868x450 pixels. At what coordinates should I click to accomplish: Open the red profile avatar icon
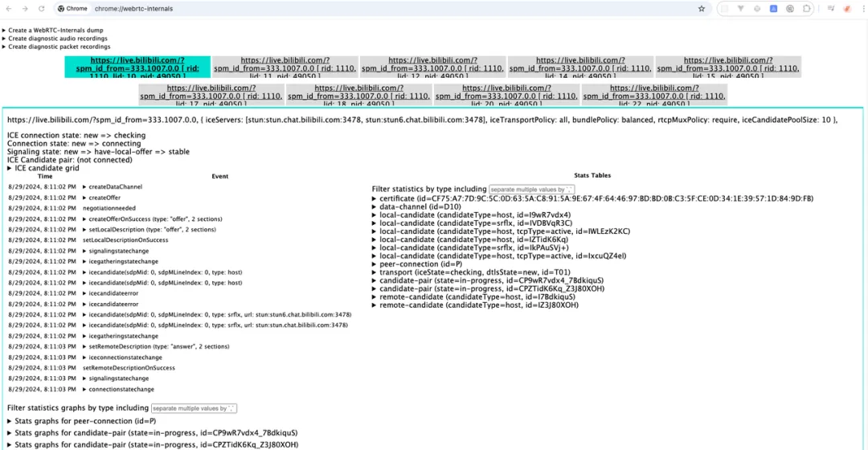click(846, 9)
